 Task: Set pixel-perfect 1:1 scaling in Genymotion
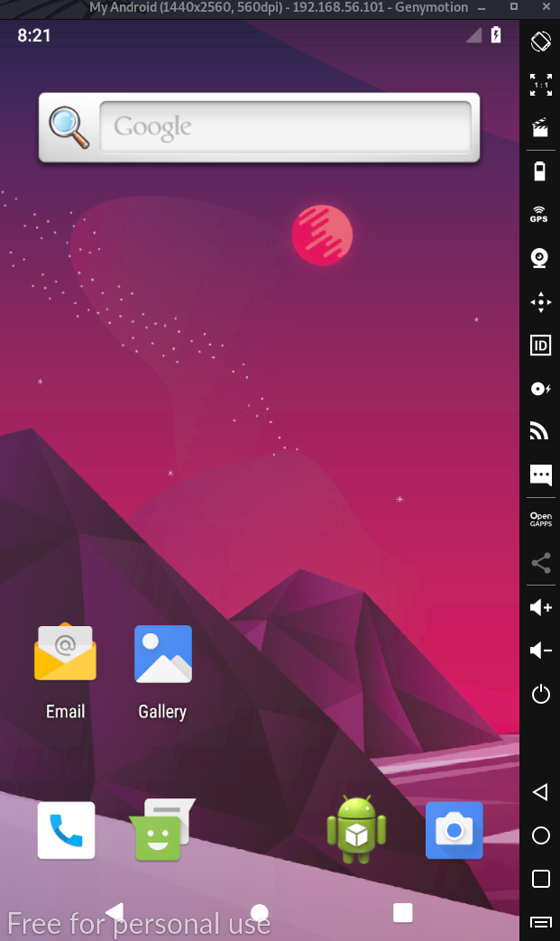[541, 85]
